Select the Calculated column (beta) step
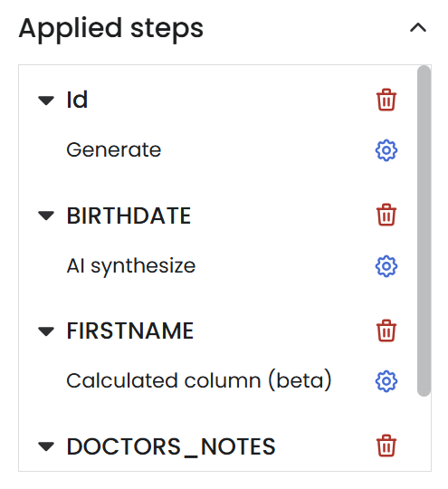 (199, 380)
